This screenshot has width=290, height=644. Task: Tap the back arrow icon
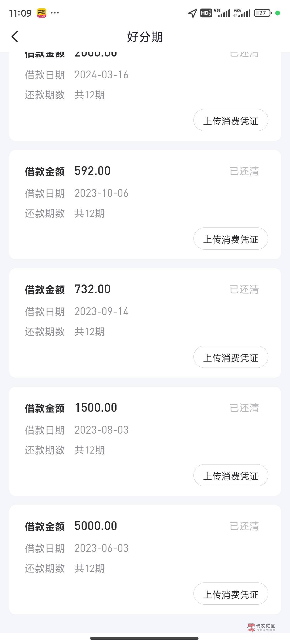pyautogui.click(x=15, y=37)
